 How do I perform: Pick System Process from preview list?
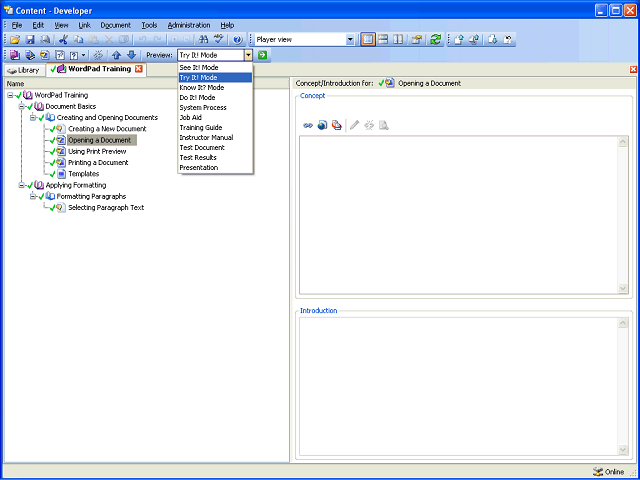click(215, 108)
